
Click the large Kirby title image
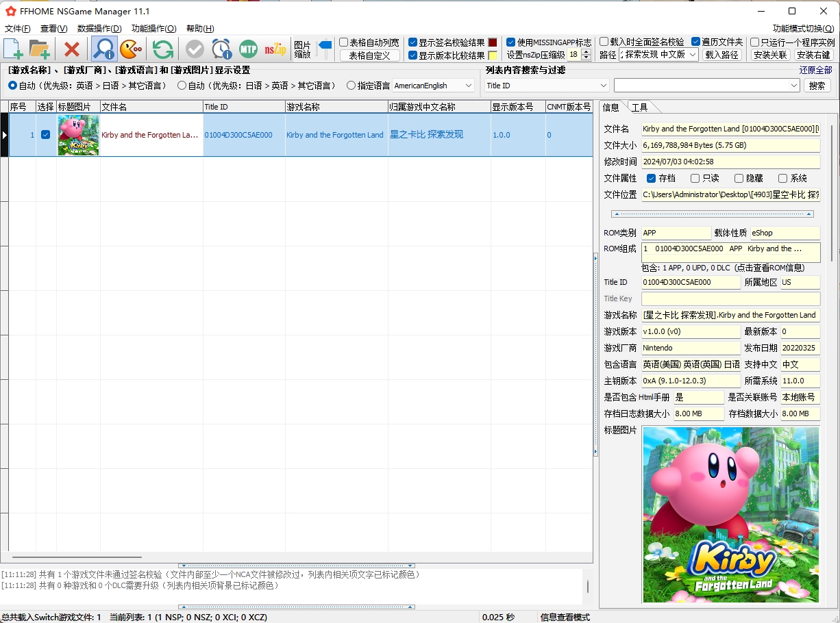click(x=730, y=514)
